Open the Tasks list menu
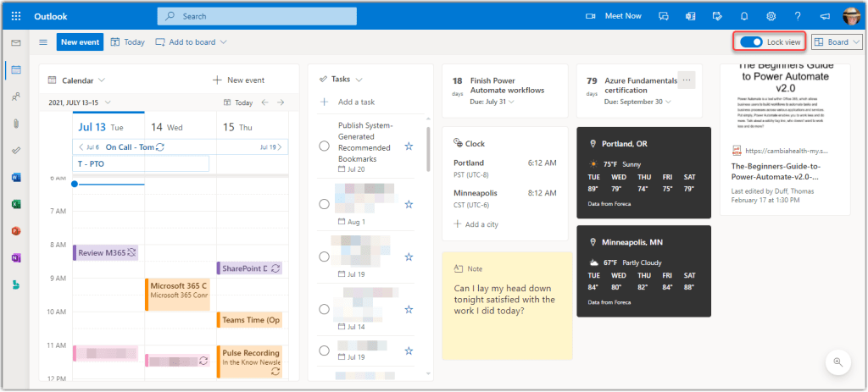This screenshot has height=392, width=868. (342, 79)
